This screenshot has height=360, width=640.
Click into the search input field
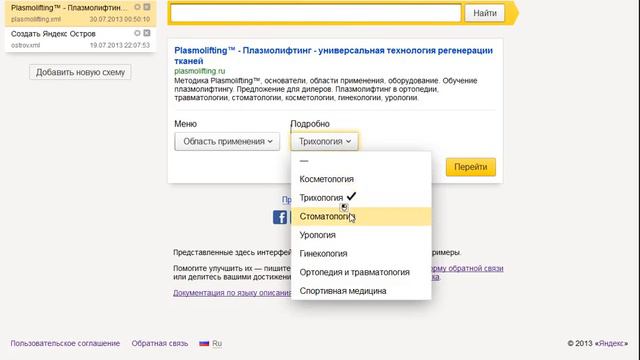pos(316,13)
